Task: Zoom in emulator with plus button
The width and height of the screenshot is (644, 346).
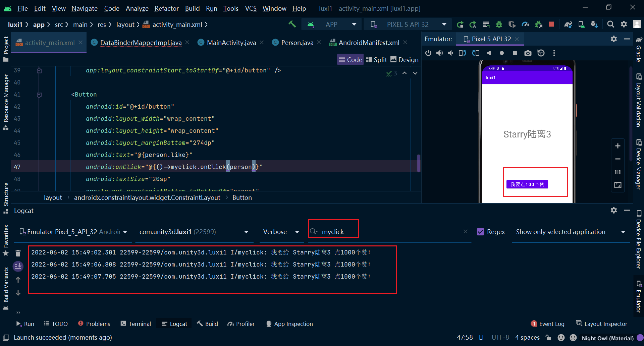Action: coord(618,146)
